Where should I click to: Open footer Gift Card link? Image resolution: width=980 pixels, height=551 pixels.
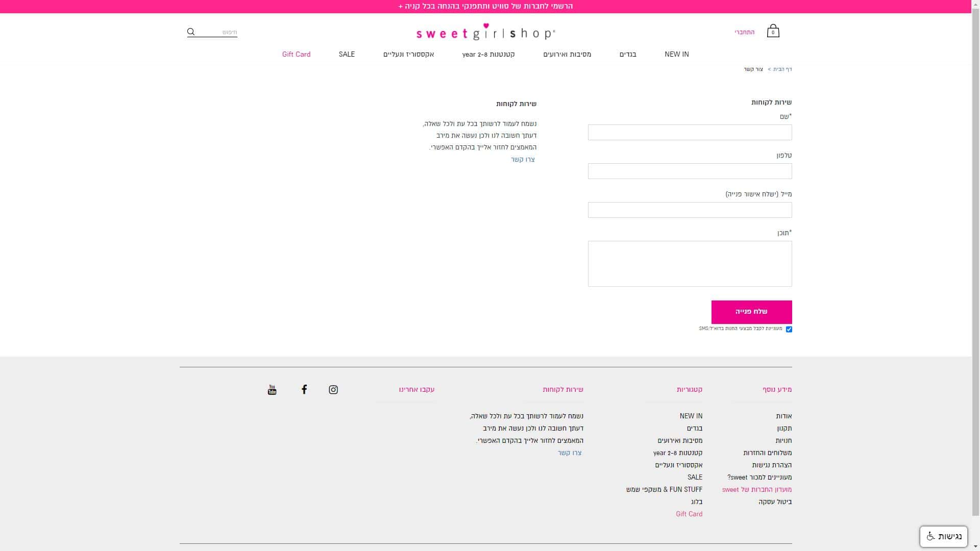(x=689, y=514)
